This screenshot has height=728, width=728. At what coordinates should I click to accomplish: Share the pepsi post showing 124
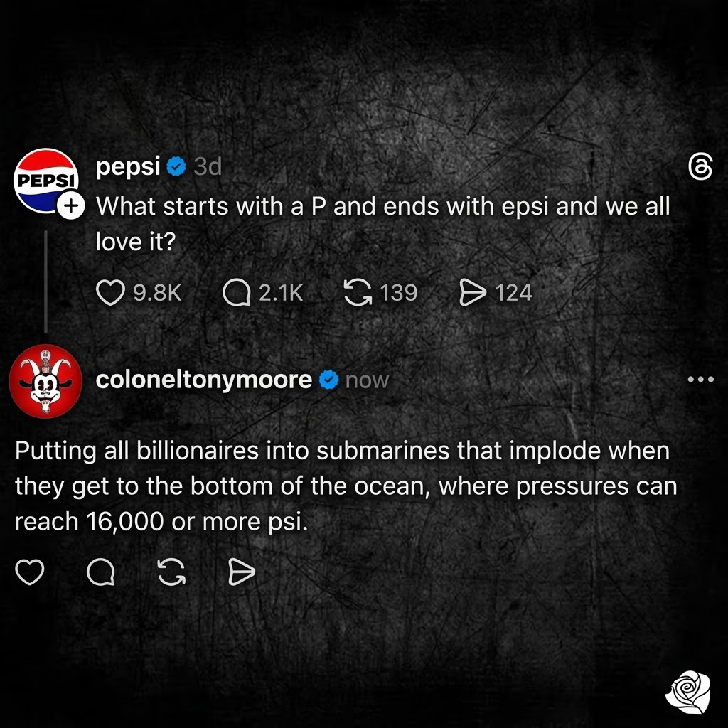(473, 292)
